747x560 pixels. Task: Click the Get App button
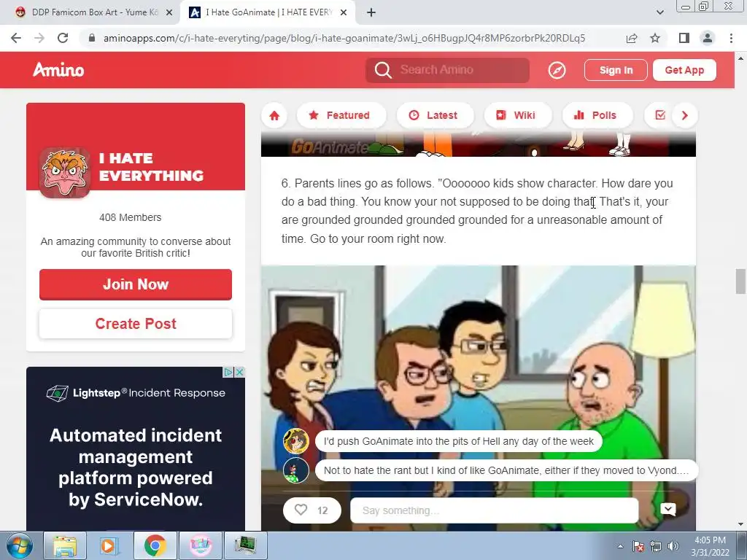(684, 70)
